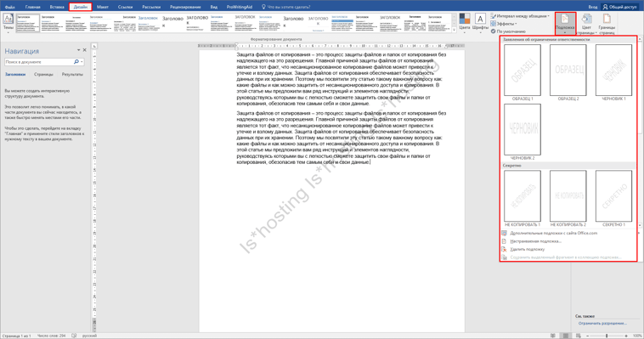Click the 'Что вы хотите сделать?' search box
The height and width of the screenshot is (339, 644).
pyautogui.click(x=286, y=7)
